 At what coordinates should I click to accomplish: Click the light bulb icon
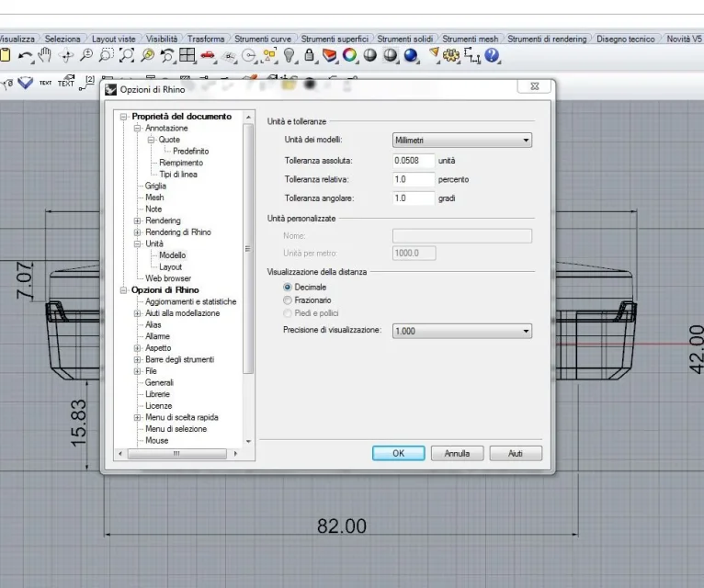pos(290,56)
